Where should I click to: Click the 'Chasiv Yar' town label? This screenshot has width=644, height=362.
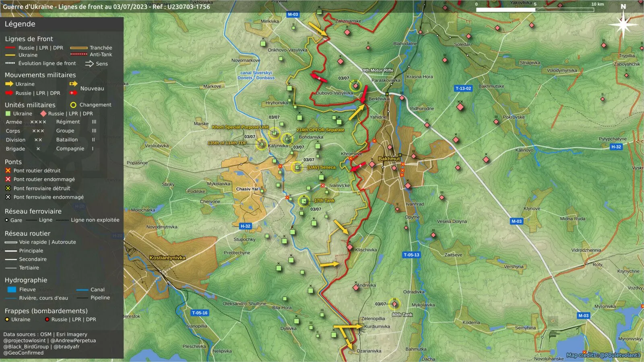[x=247, y=189]
